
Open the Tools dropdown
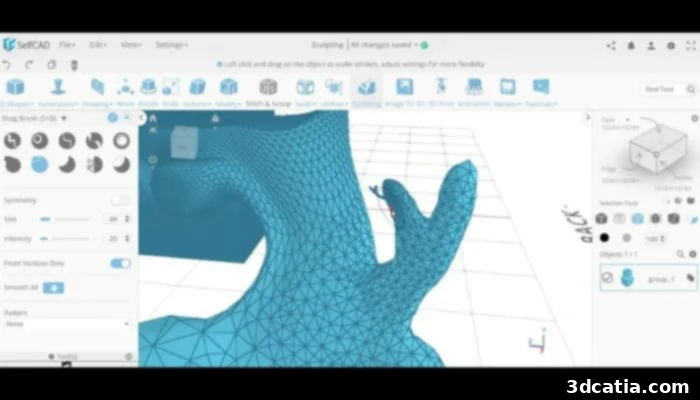(x=305, y=92)
